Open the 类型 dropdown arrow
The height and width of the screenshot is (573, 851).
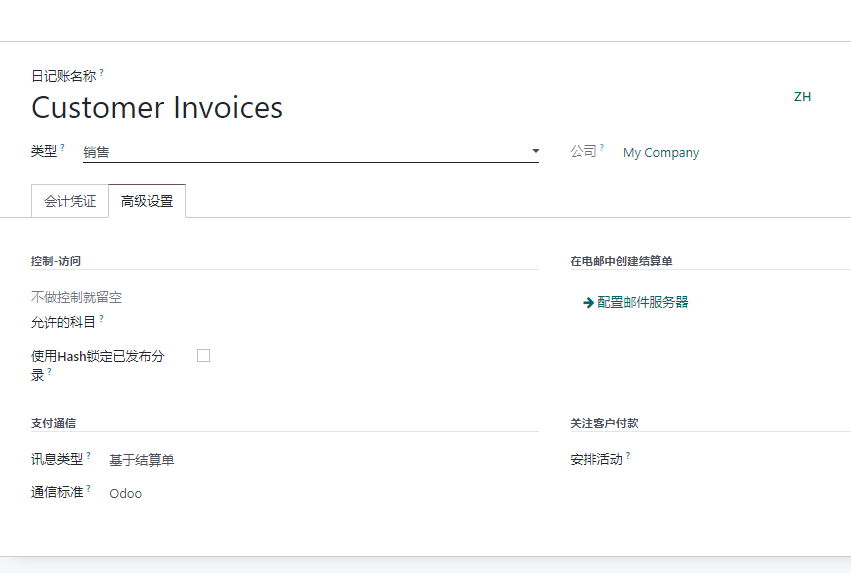pyautogui.click(x=535, y=151)
